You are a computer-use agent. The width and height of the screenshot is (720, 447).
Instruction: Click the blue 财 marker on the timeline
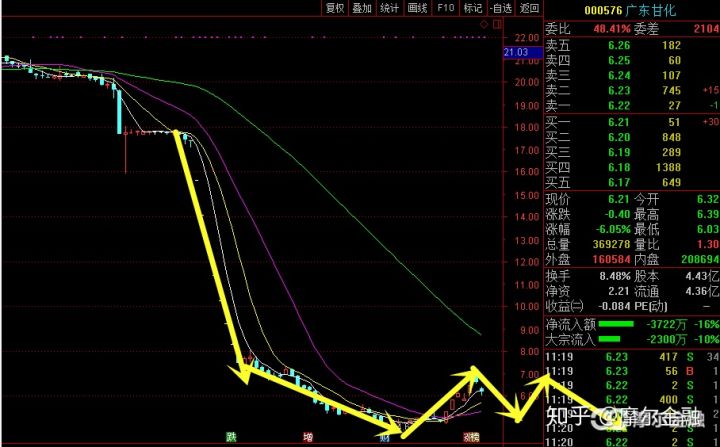point(385,437)
